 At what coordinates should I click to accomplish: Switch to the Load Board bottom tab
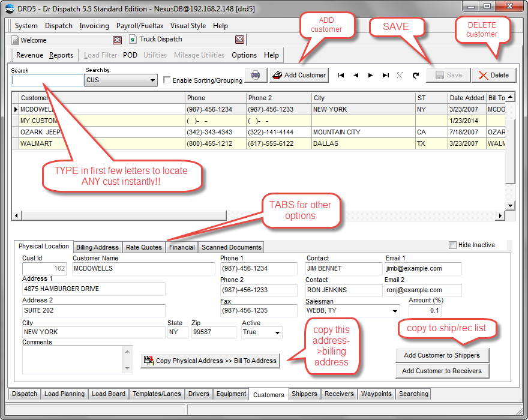pos(109,394)
